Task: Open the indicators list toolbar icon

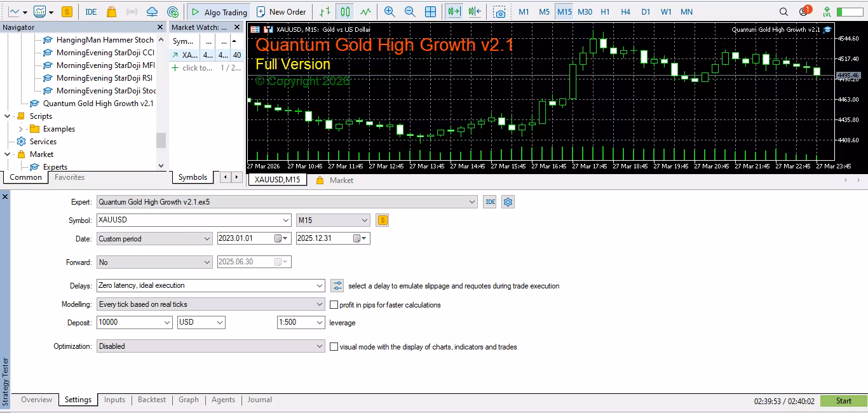Action: 40,11
